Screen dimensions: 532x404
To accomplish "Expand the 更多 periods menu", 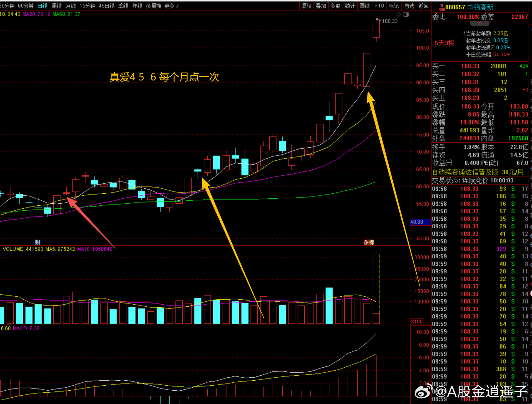I will [x=171, y=6].
